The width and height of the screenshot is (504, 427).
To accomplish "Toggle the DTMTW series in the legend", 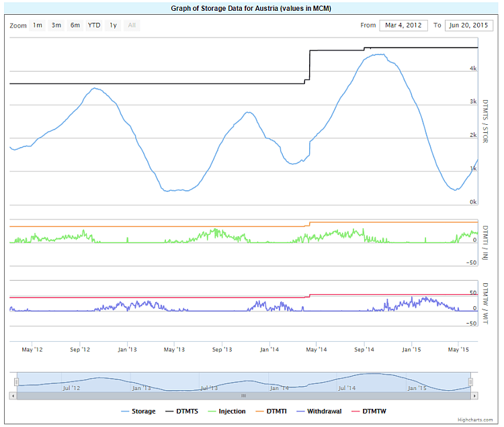I will [x=369, y=412].
